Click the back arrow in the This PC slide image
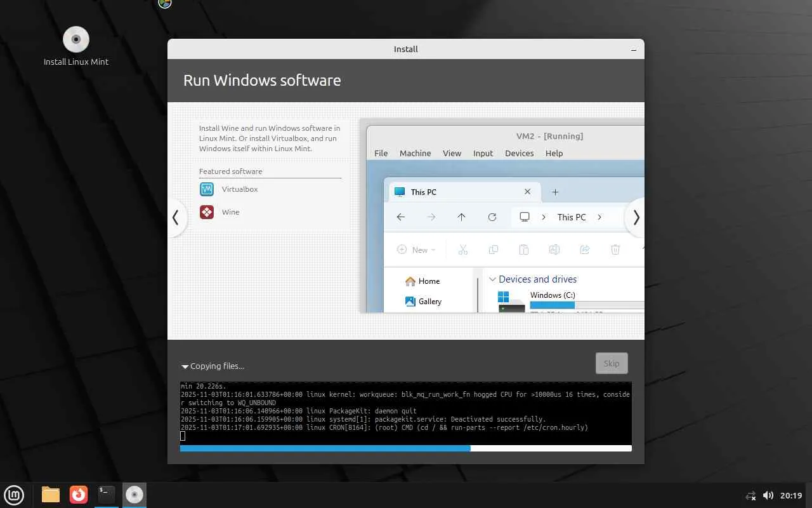This screenshot has width=812, height=508. click(401, 217)
